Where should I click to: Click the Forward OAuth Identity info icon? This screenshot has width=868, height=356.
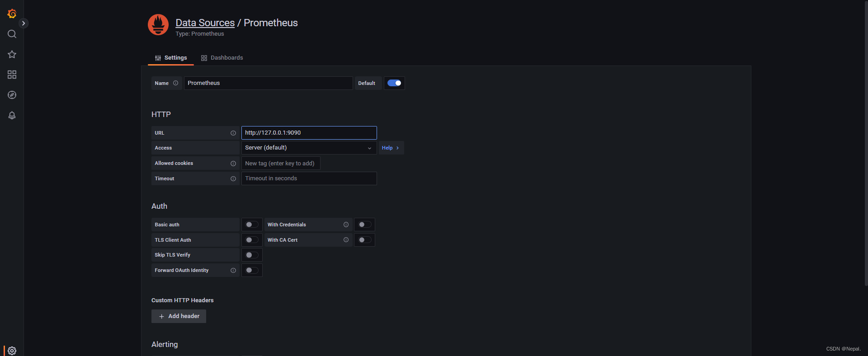[x=233, y=270]
